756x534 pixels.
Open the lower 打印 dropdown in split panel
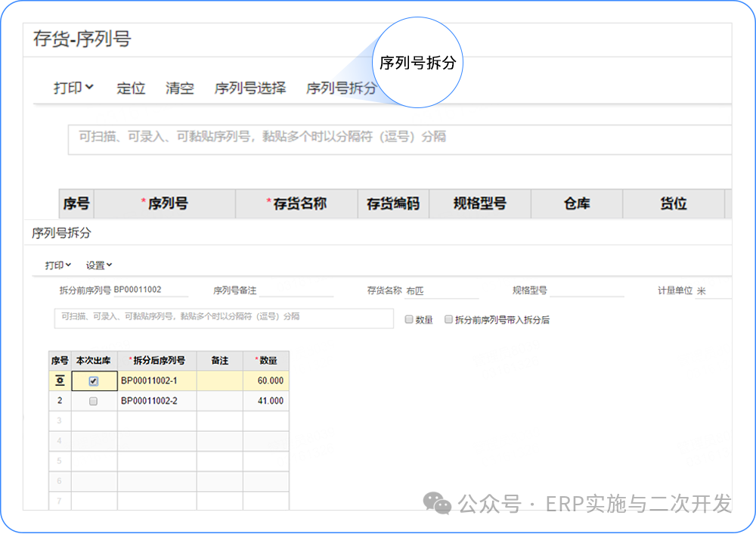(x=57, y=265)
